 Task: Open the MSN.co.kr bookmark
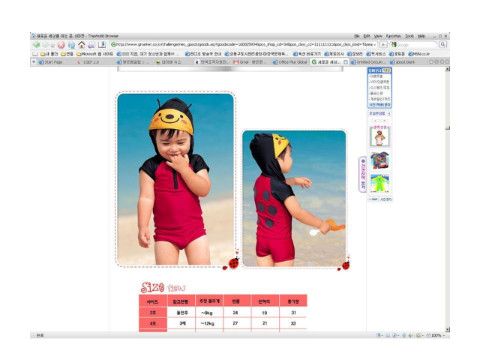[x=419, y=54]
